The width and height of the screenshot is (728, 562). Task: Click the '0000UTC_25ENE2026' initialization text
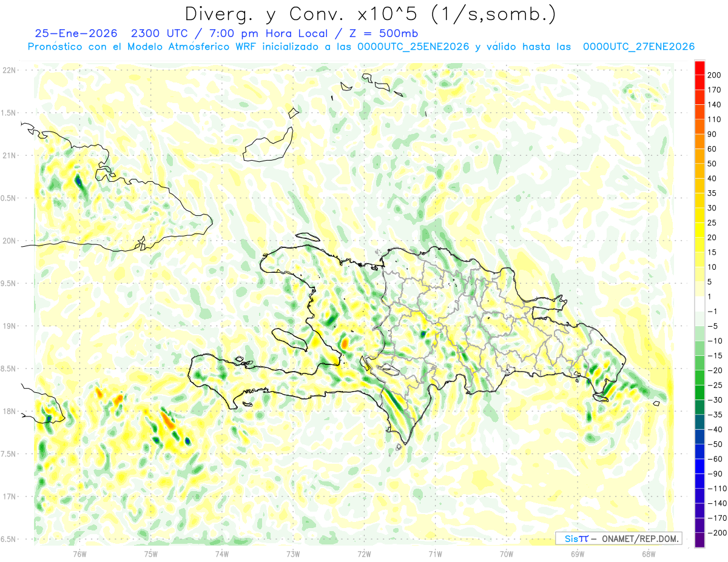point(413,47)
